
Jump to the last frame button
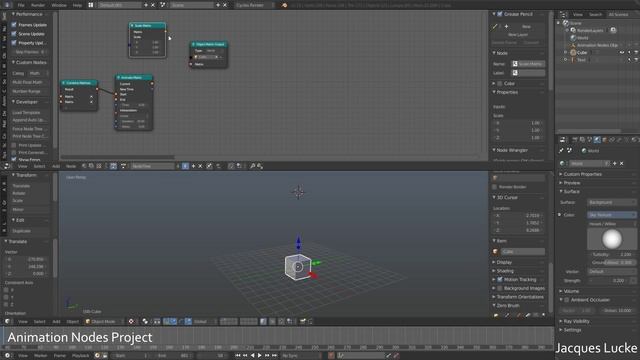click(274, 356)
